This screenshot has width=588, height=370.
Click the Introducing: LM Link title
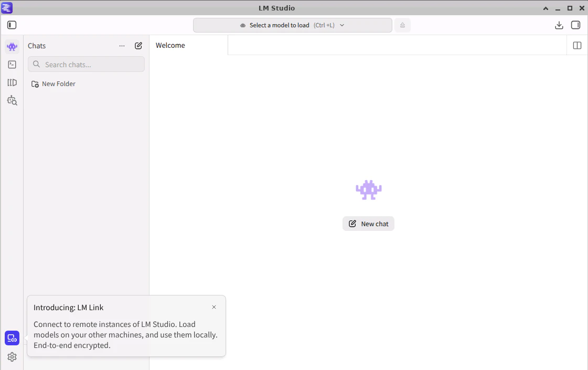[x=68, y=308]
